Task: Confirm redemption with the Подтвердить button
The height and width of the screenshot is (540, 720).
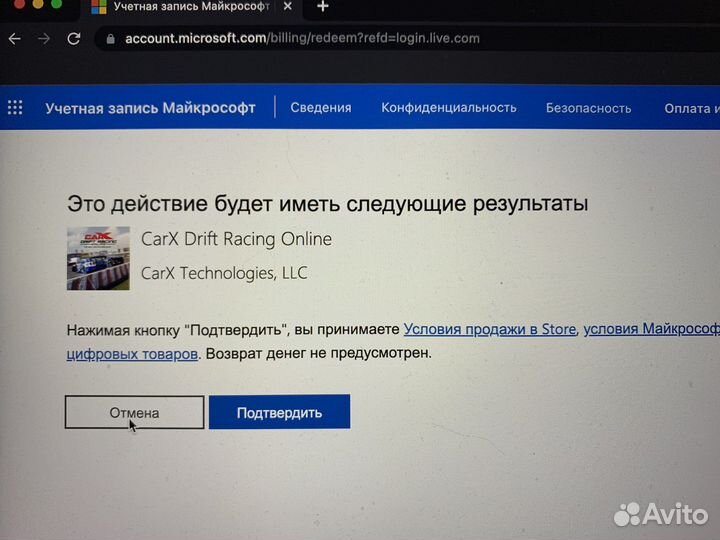Action: (x=279, y=412)
